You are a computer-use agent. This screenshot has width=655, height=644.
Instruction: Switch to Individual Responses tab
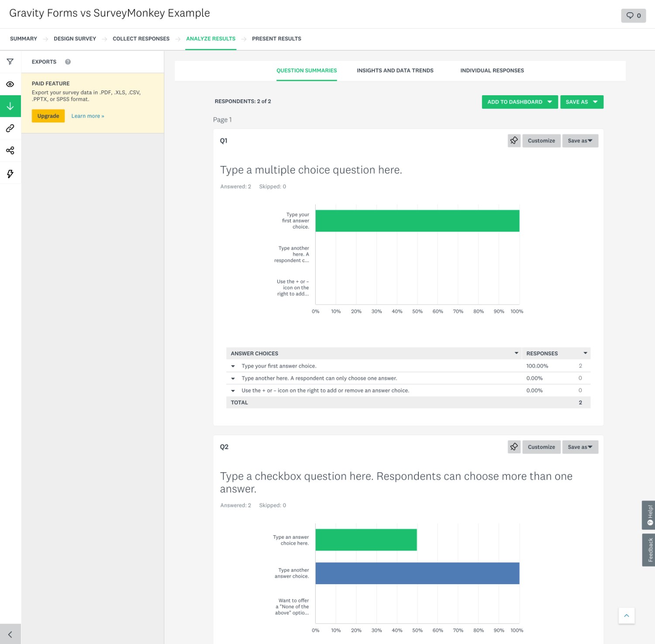[x=492, y=70]
